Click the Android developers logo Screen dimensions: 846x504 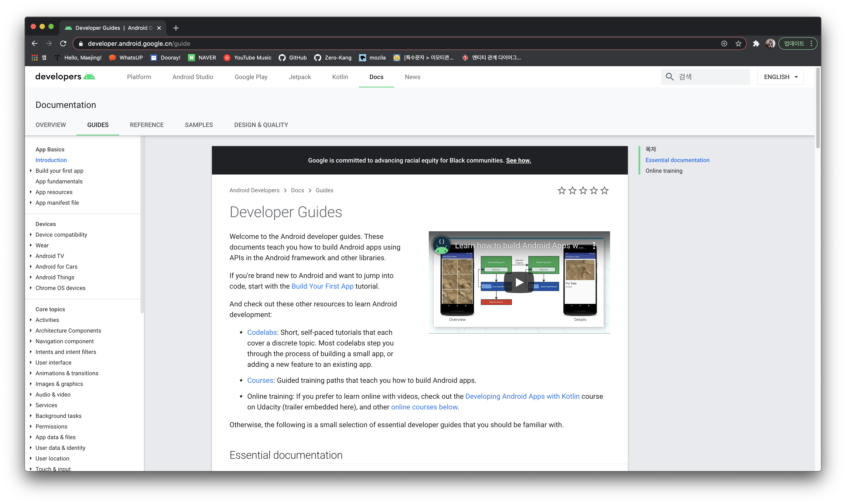pos(65,77)
